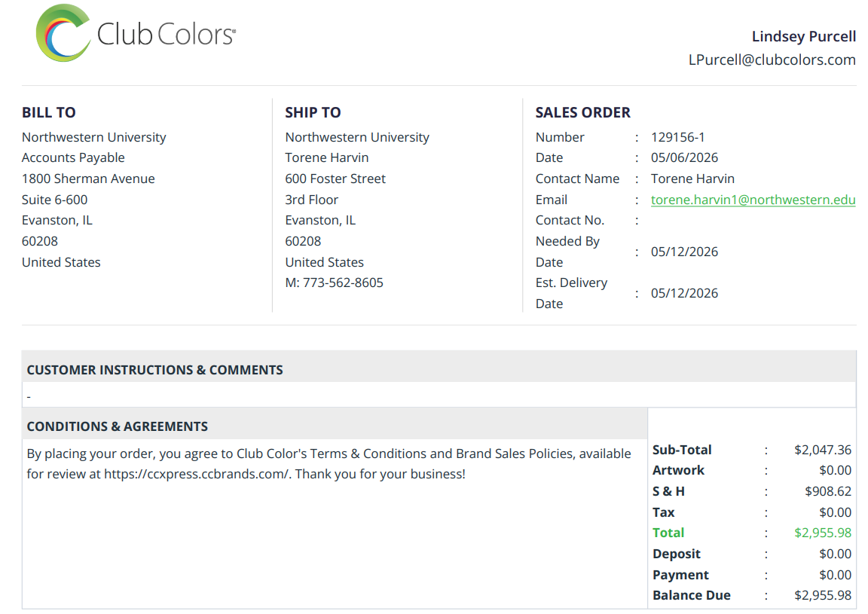Click the LPurcell@clubcolors.com email address
Screen dimensions: 868x614
pos(772,60)
